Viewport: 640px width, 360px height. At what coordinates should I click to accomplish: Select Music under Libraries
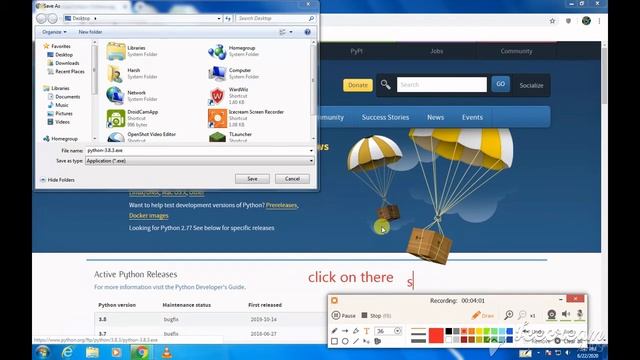[x=58, y=105]
